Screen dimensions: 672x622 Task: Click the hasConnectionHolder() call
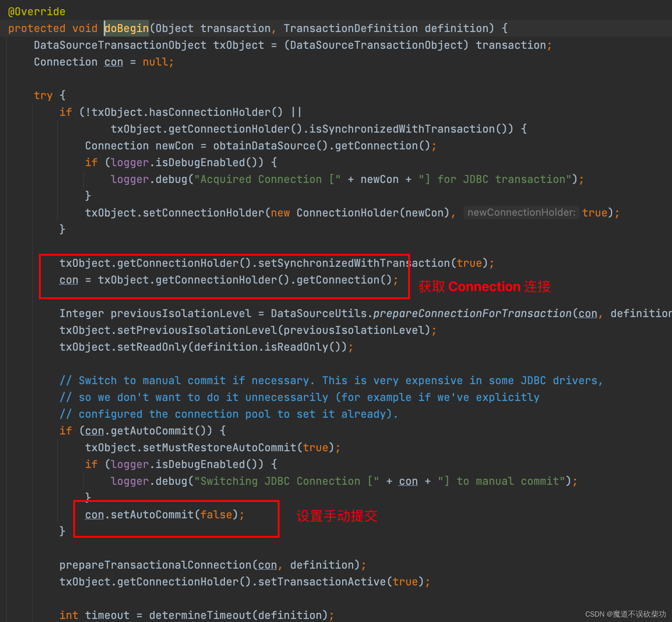pyautogui.click(x=216, y=112)
